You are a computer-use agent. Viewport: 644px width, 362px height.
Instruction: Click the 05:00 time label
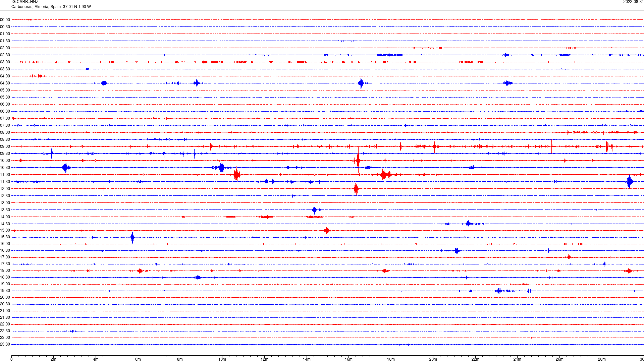[x=5, y=90]
